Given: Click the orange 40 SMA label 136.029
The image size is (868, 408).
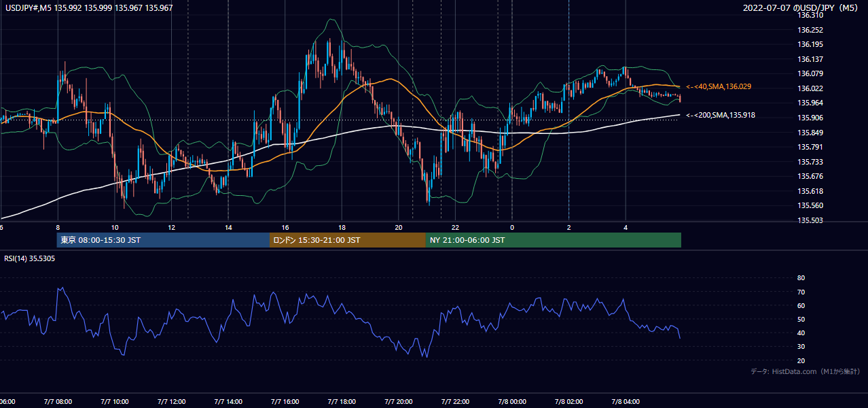Looking at the screenshot, I should (x=719, y=86).
